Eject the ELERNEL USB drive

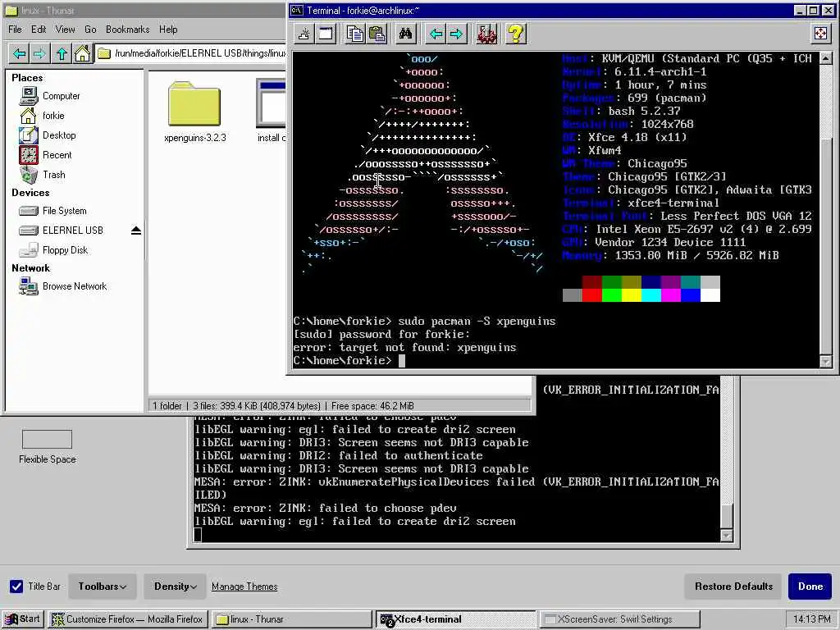coord(136,231)
